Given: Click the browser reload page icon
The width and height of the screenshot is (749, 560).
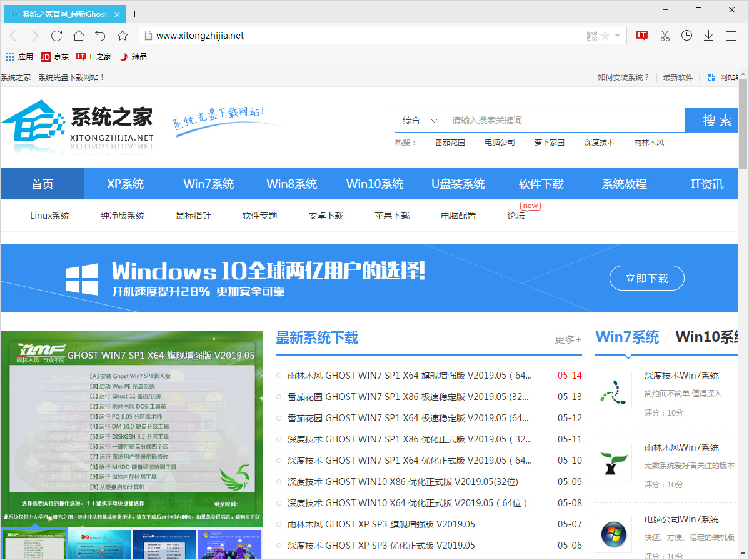Looking at the screenshot, I should (56, 36).
